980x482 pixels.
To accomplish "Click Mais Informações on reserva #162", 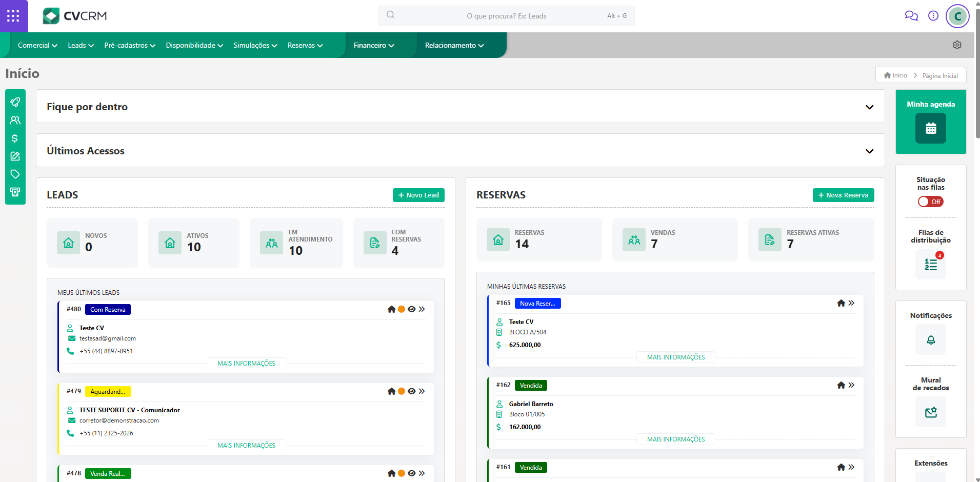I will pyautogui.click(x=676, y=439).
